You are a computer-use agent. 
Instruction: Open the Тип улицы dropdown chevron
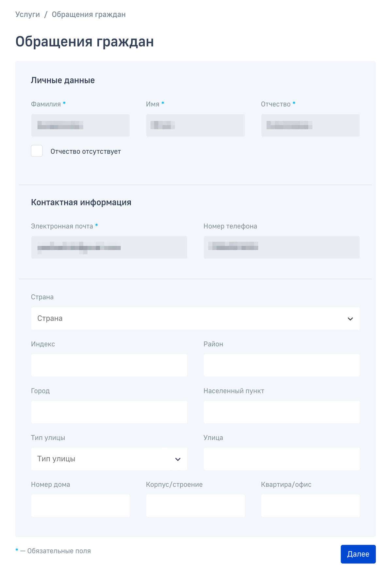pos(178,459)
